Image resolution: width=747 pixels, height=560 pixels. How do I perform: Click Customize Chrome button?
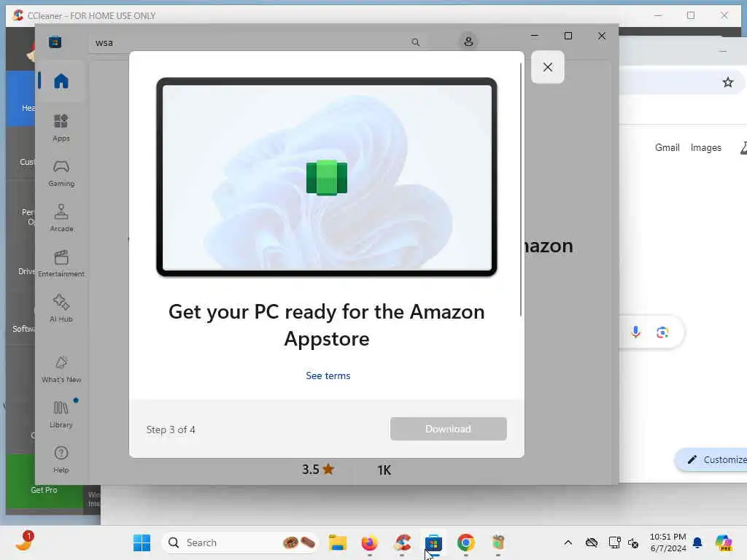[x=712, y=459]
